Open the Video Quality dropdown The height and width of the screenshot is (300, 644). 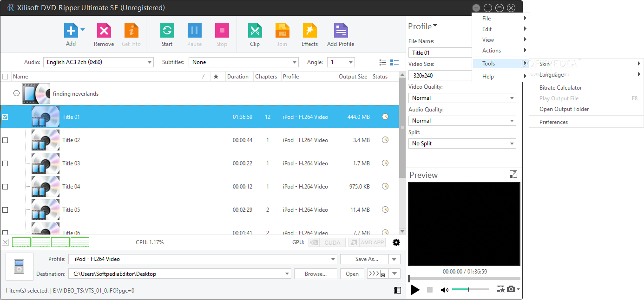pyautogui.click(x=462, y=98)
